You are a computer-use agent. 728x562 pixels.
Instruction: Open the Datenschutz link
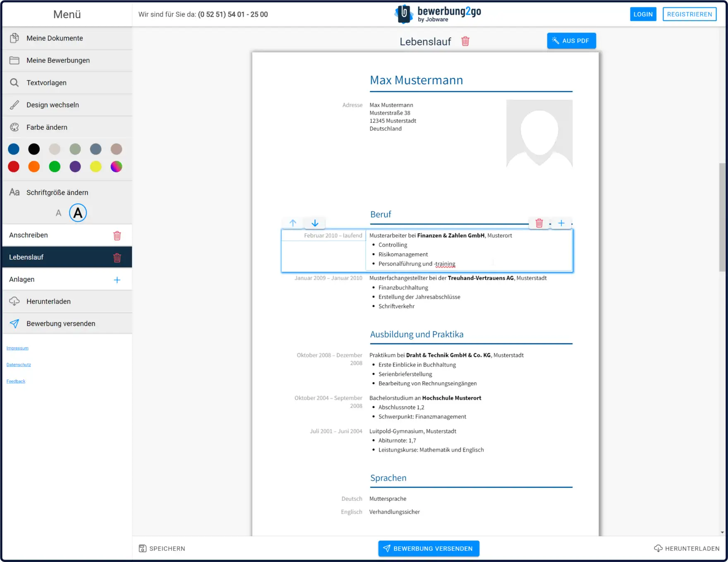tap(19, 365)
